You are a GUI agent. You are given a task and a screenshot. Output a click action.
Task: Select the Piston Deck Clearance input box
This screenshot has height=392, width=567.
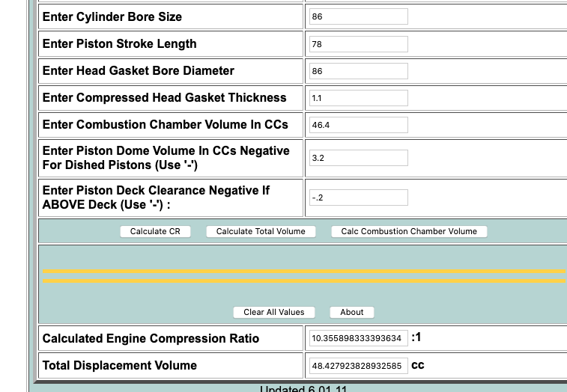tap(358, 197)
